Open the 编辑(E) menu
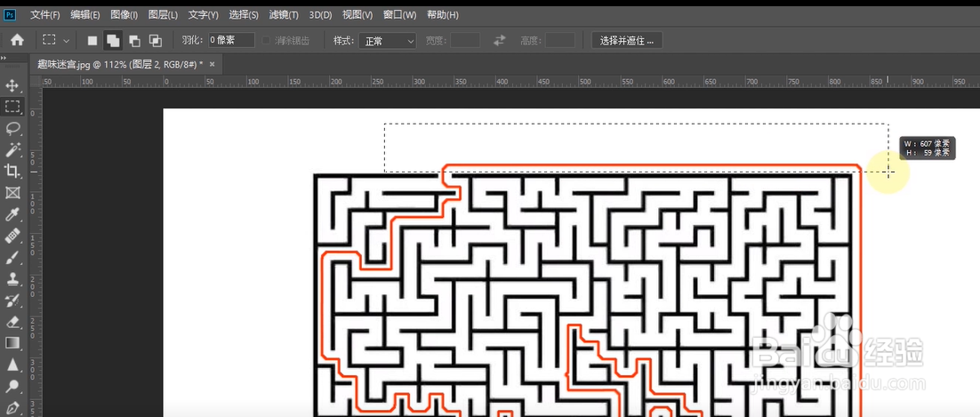Screen dimensions: 980x417 pyautogui.click(x=85, y=15)
